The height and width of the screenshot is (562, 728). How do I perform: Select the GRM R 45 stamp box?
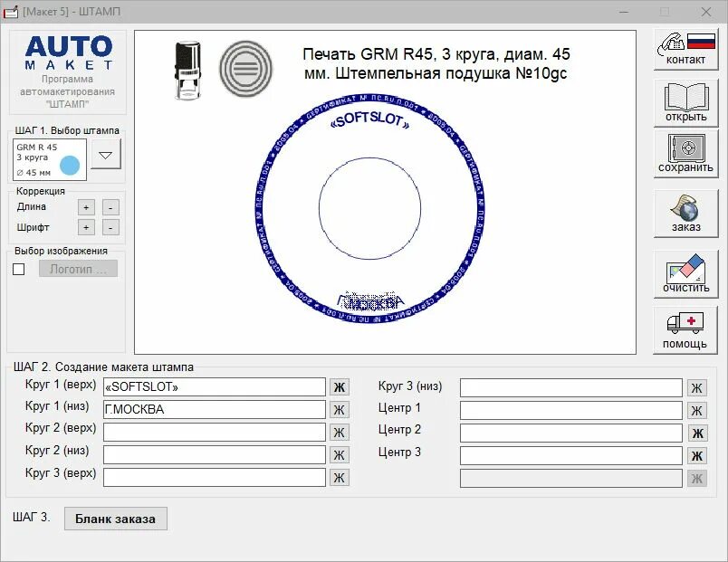pyautogui.click(x=50, y=159)
